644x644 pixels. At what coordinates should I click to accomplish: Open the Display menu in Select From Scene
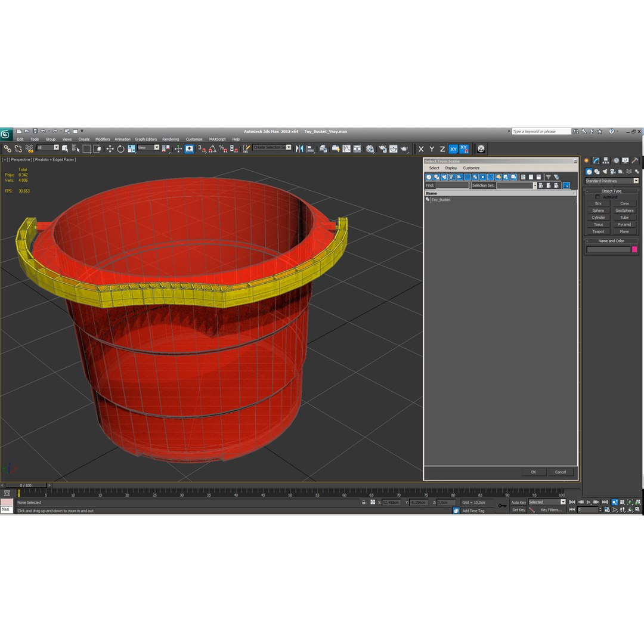[451, 168]
